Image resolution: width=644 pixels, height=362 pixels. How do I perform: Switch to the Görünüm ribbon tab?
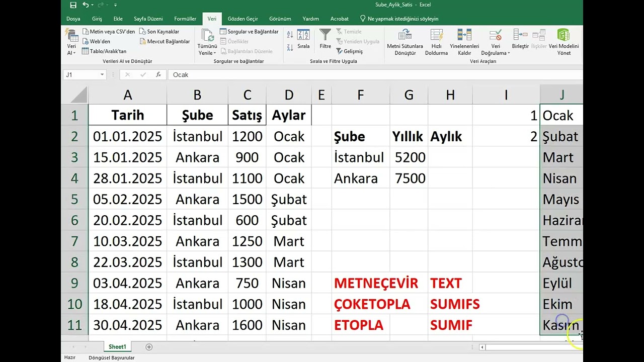pyautogui.click(x=280, y=19)
